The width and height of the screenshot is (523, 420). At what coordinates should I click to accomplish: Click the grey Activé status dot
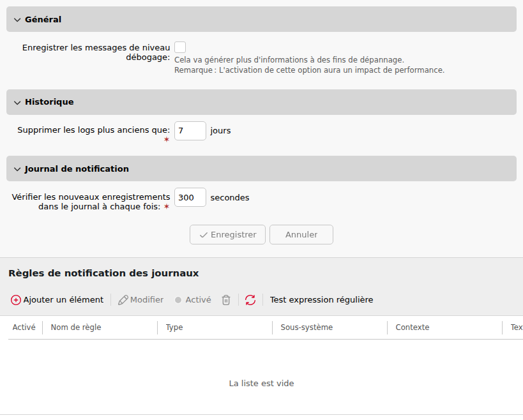[178, 300]
